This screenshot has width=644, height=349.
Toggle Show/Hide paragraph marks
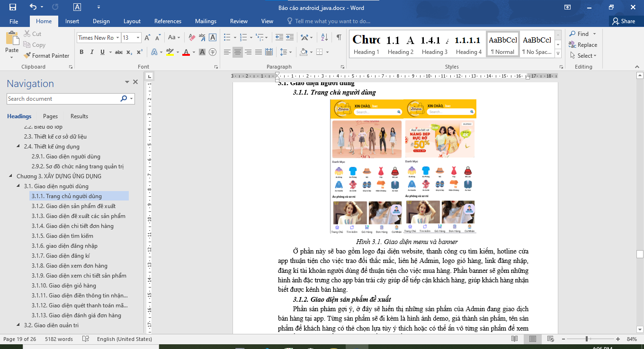[339, 37]
